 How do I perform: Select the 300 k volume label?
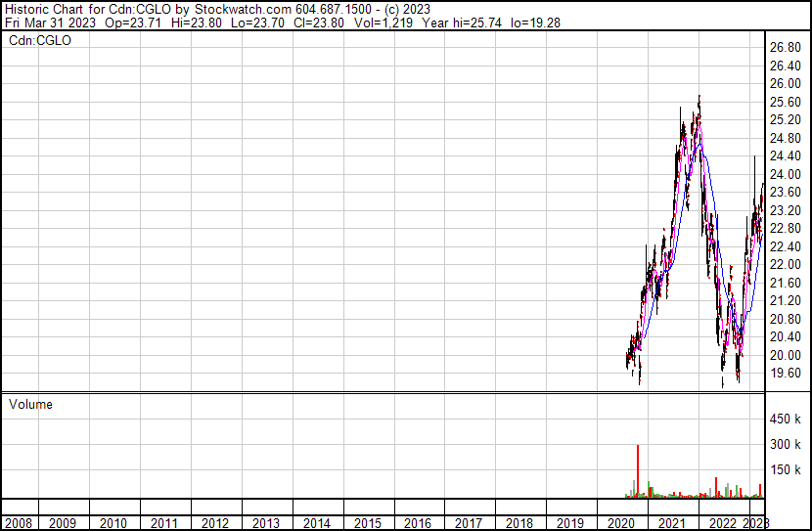[786, 445]
